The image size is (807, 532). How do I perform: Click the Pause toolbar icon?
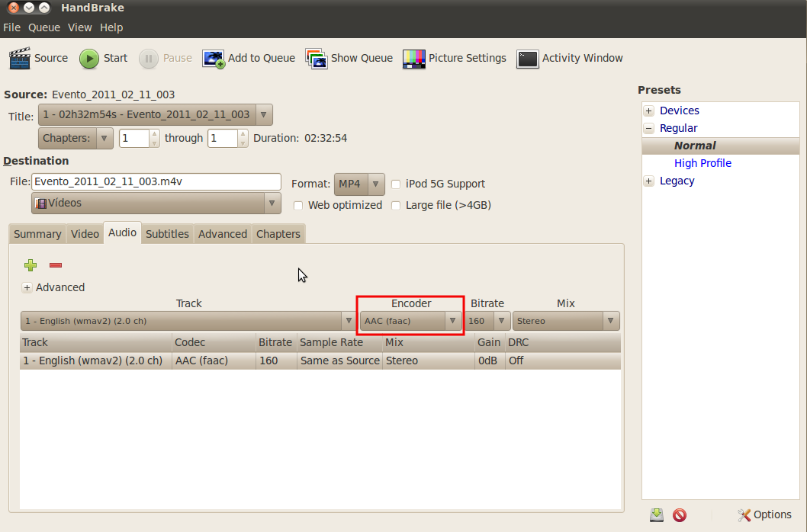(148, 59)
